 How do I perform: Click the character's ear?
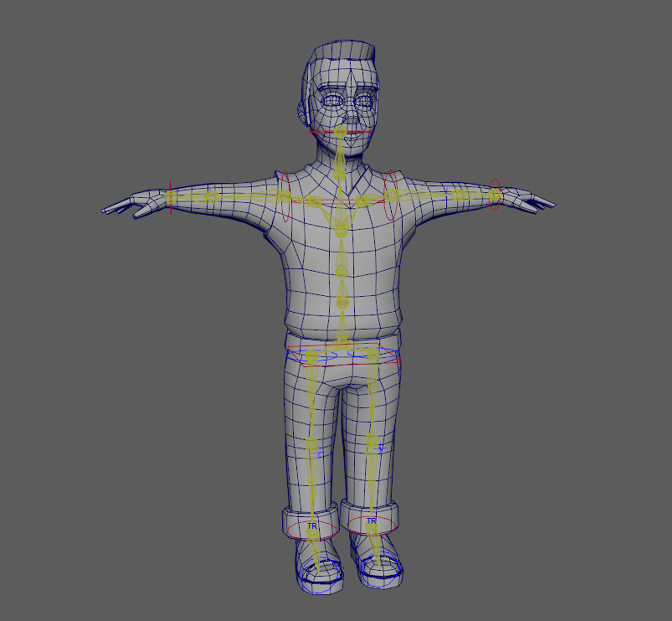point(302,111)
